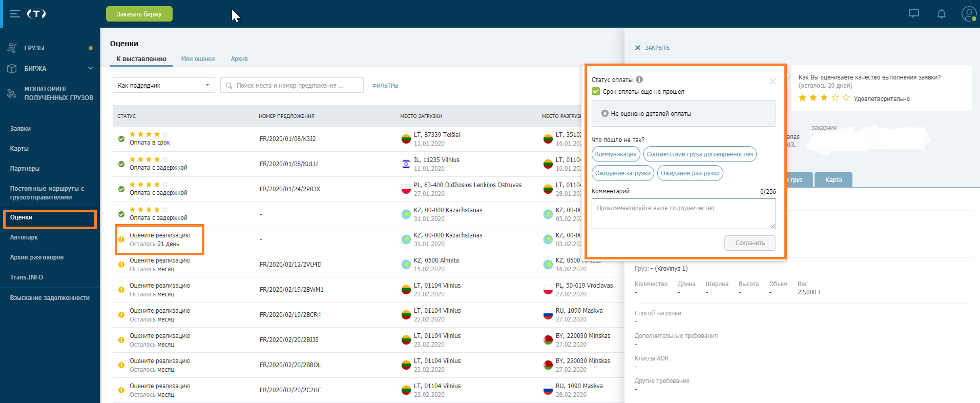Click the Не оценено деталей оплаты box
The height and width of the screenshot is (403, 980).
coord(683,113)
